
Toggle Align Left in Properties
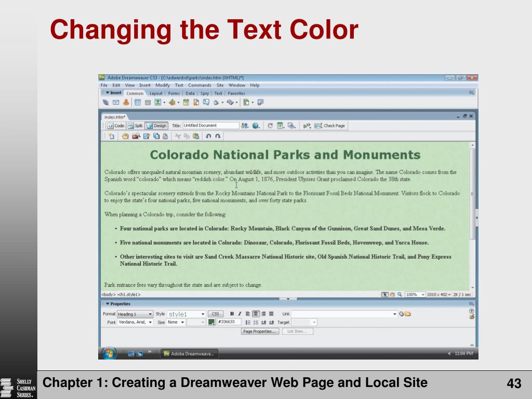pos(248,314)
